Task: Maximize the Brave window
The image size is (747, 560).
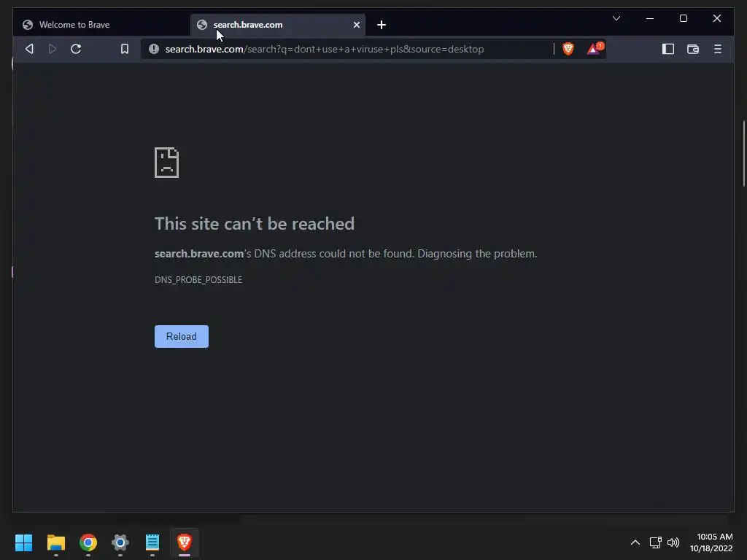Action: 683,18
